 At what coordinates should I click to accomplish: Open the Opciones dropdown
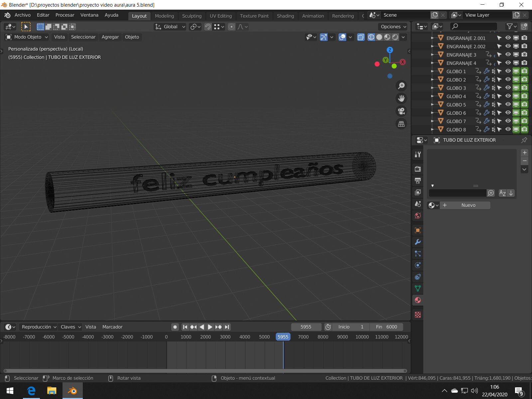coord(393,27)
